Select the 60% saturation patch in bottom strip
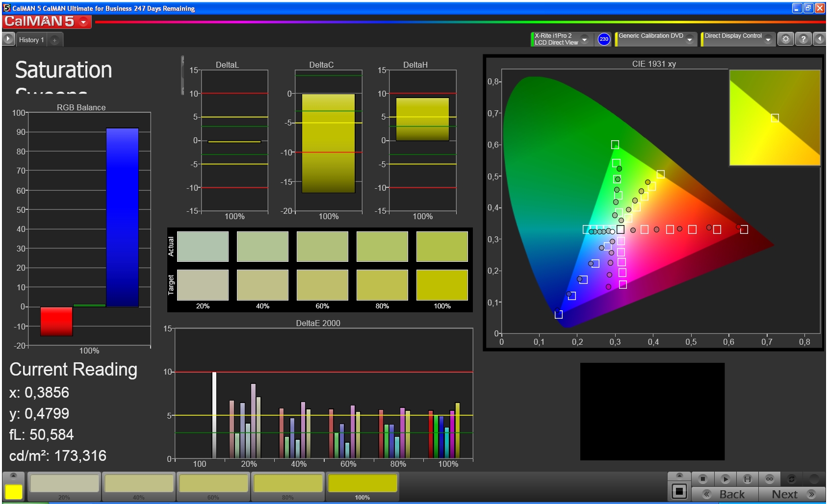This screenshot has width=828, height=504. [213, 486]
